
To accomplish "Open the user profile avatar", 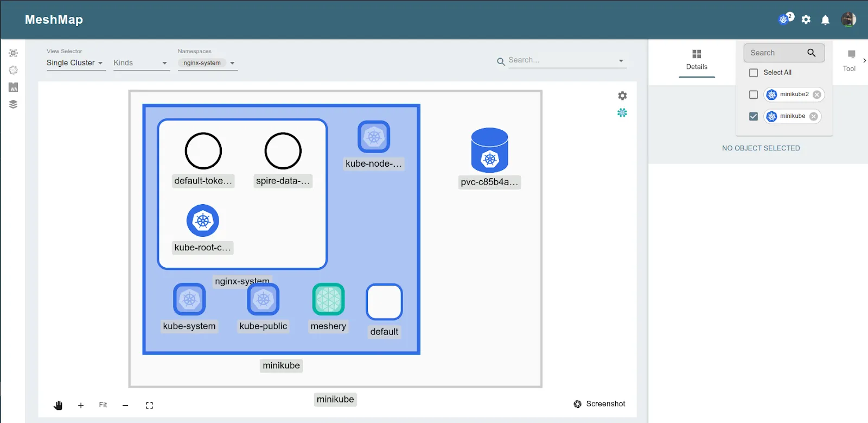I will pyautogui.click(x=848, y=20).
